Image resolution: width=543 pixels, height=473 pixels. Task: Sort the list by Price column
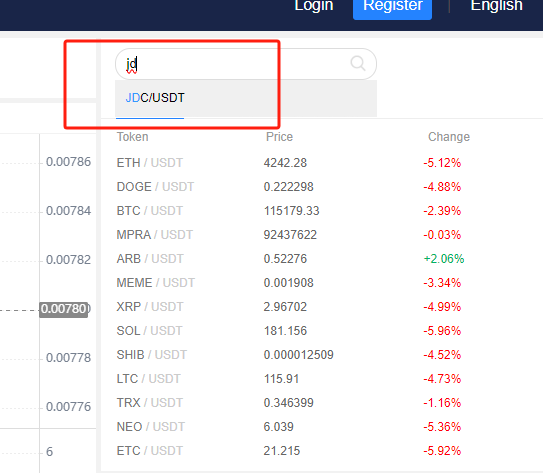click(x=279, y=137)
